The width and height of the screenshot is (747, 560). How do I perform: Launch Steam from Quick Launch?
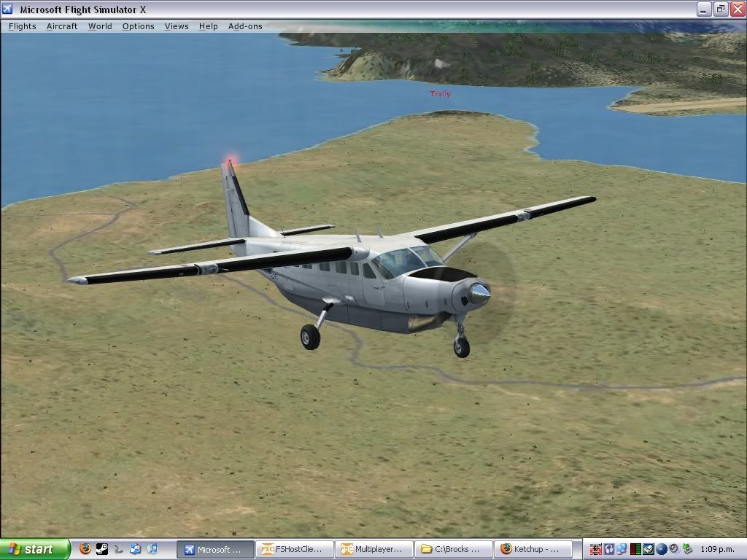[102, 549]
